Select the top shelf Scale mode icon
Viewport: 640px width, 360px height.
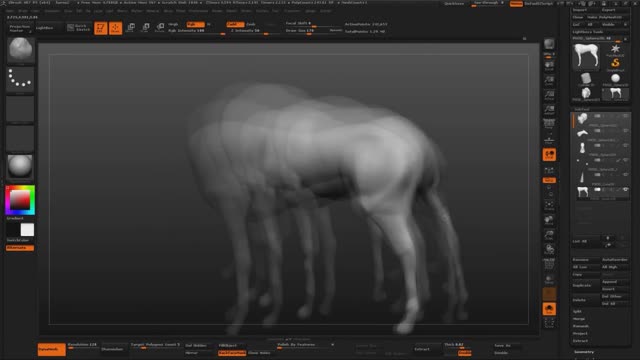(146, 28)
